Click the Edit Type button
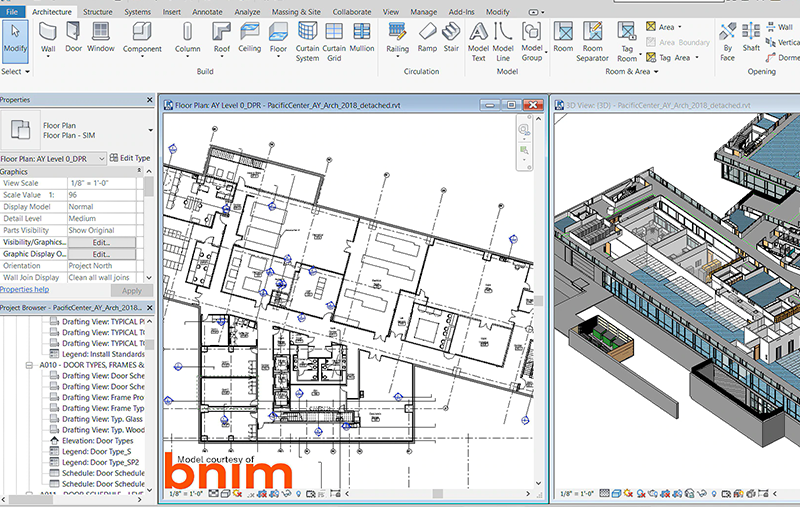 click(x=130, y=158)
